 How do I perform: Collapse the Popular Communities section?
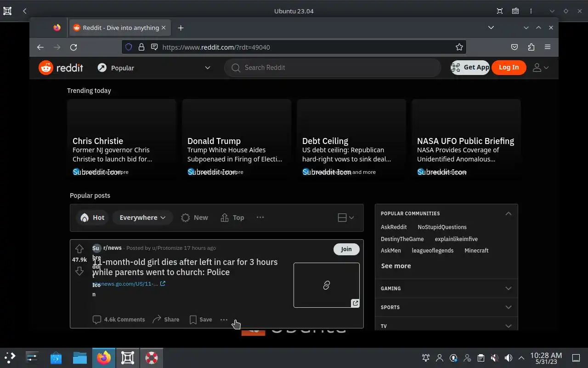tap(508, 213)
